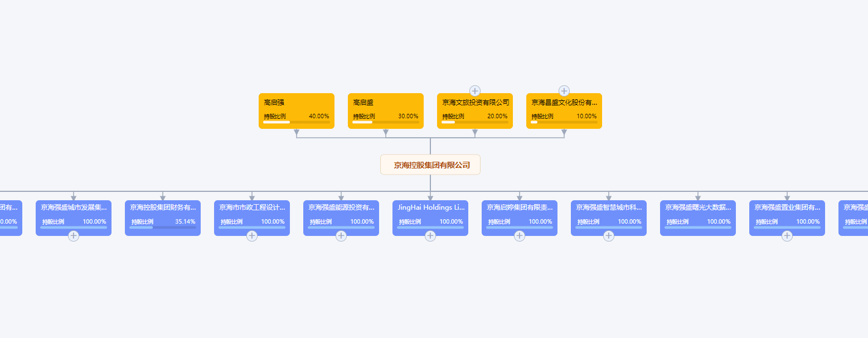Open the 高启强 shareholder card
Viewport: 868px width, 338px height.
coord(296,110)
